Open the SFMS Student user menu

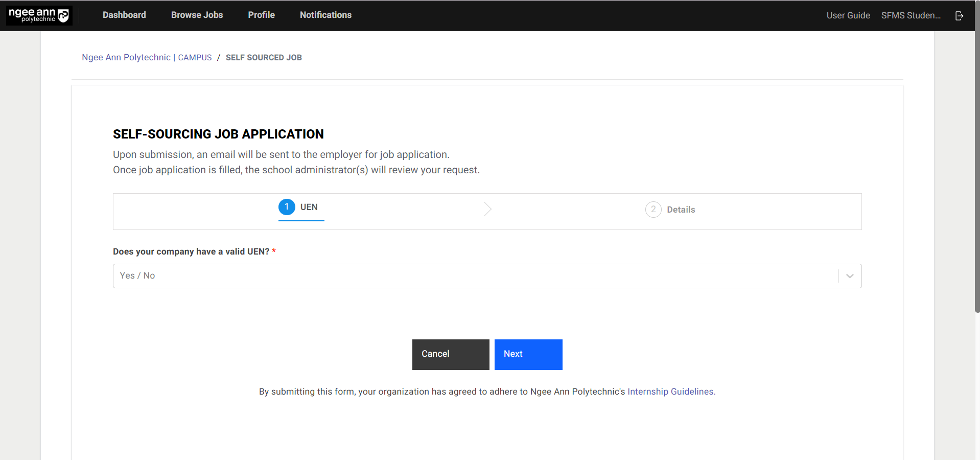(911, 15)
